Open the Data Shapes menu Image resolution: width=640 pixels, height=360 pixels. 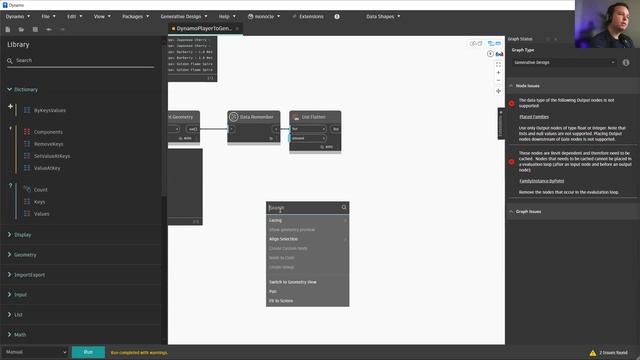tap(383, 16)
